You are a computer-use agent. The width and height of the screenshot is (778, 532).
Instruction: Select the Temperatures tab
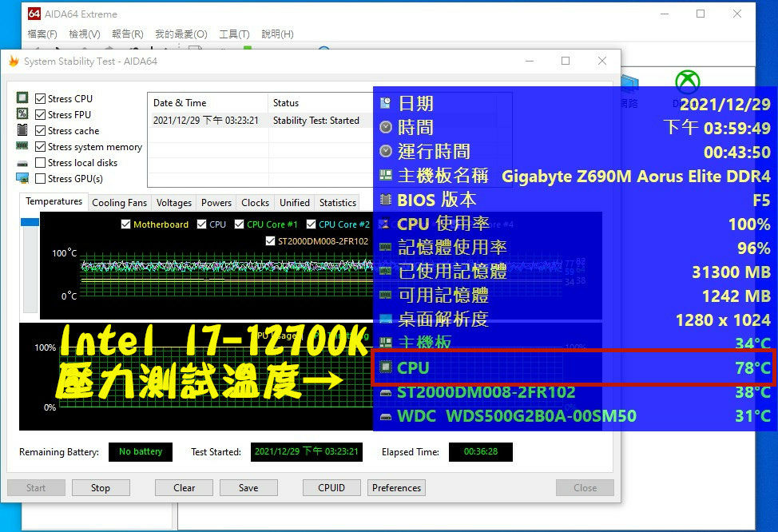[x=54, y=201]
